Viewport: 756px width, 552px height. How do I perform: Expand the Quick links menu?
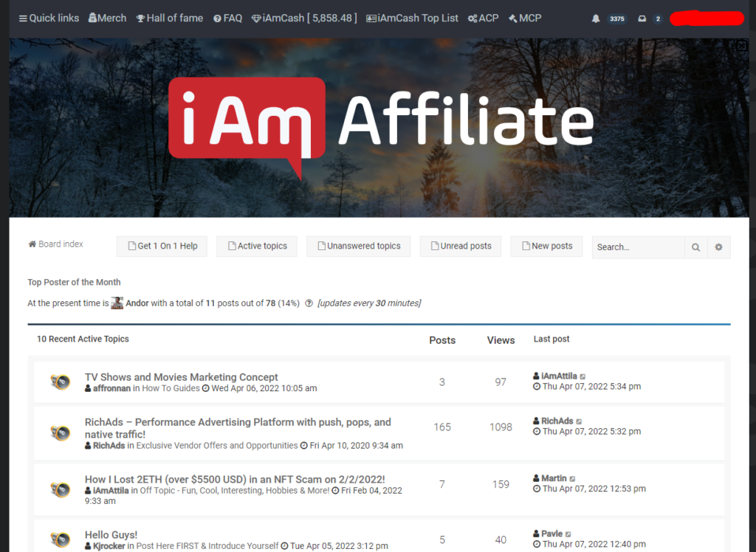[49, 18]
